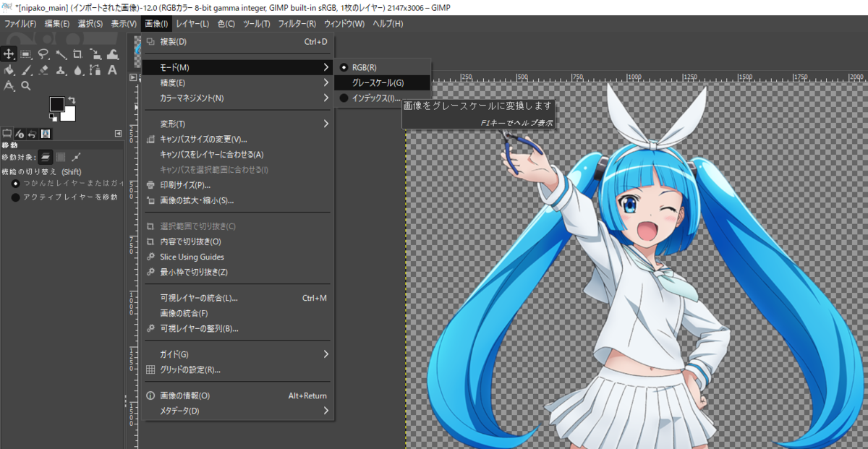Select the Move tool
The image size is (868, 449).
coord(9,54)
